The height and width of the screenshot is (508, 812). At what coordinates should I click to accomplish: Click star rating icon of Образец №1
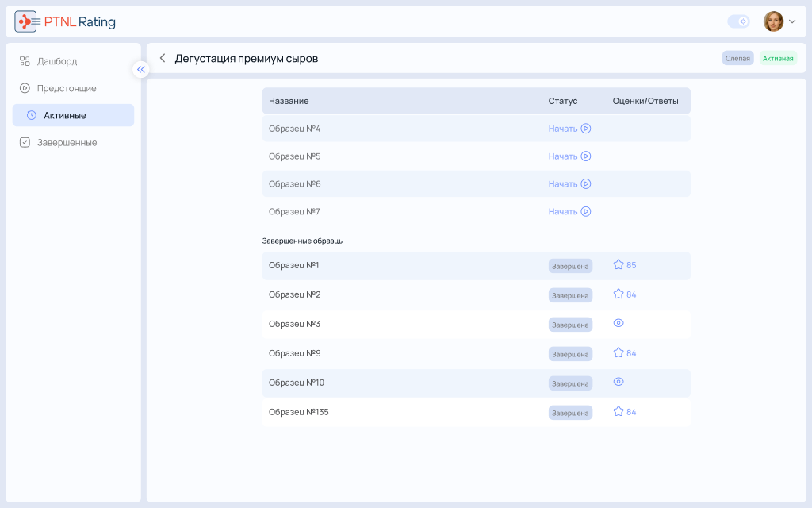[619, 264]
